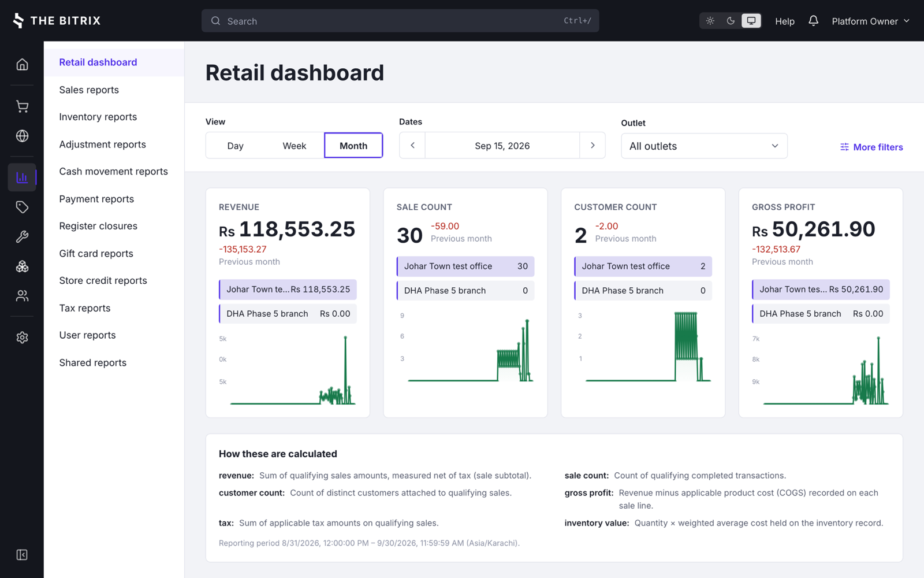Go to previous date period
Viewport: 924px width, 578px height.
[x=412, y=146]
